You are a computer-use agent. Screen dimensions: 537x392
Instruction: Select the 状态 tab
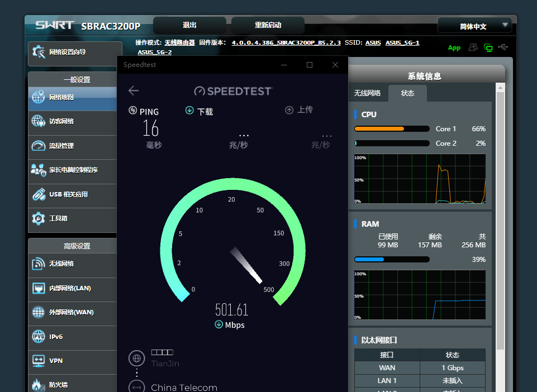407,93
